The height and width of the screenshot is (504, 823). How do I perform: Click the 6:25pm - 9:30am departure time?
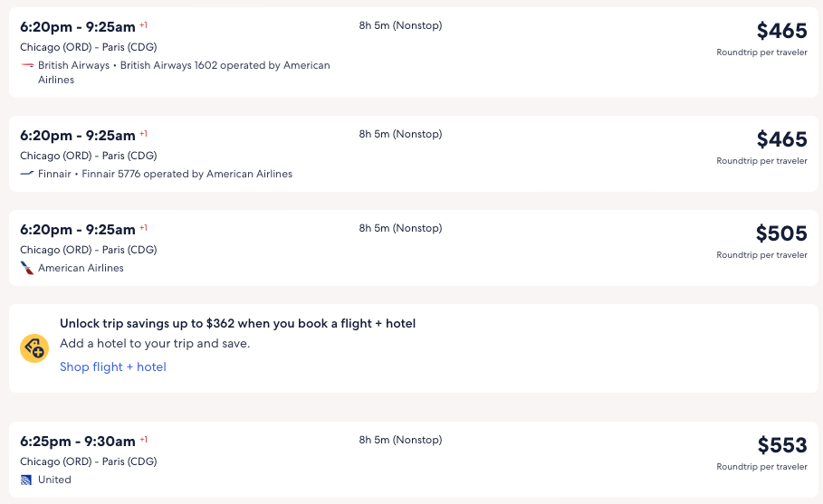[78, 442]
